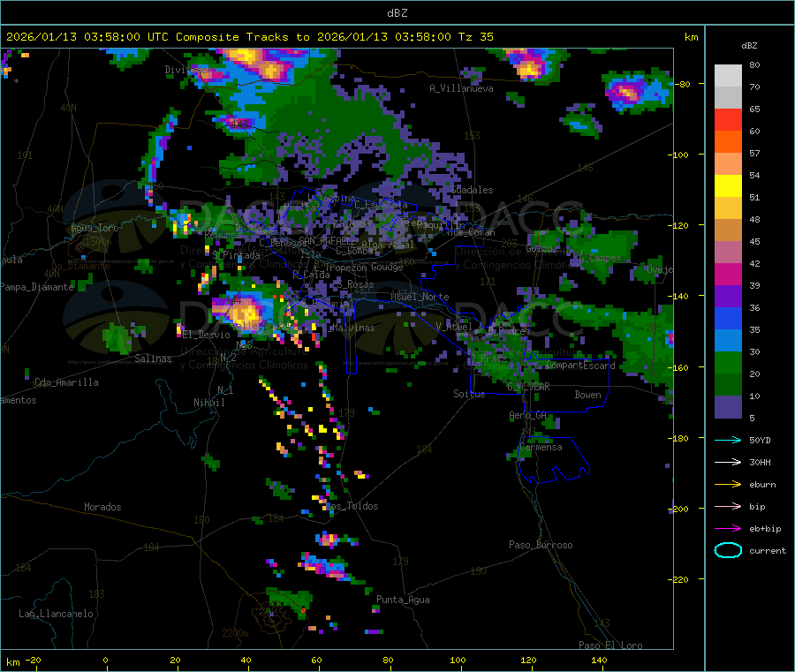Pick the bright green 20–30 dBZ legend swatch
Viewport: 795px width, 672px height.
[x=728, y=362]
